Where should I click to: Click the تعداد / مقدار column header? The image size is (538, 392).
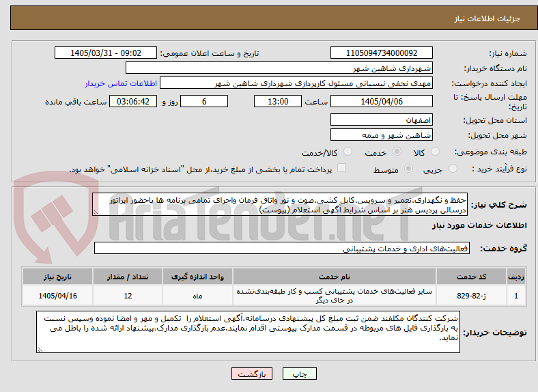(x=128, y=277)
